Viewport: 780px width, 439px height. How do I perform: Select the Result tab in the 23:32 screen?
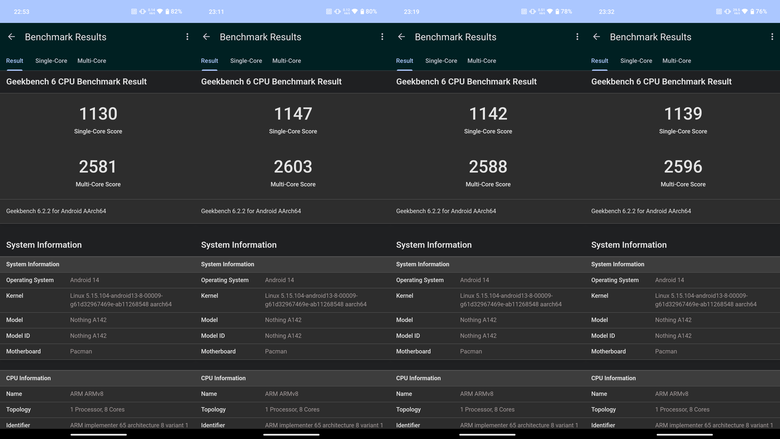[599, 61]
